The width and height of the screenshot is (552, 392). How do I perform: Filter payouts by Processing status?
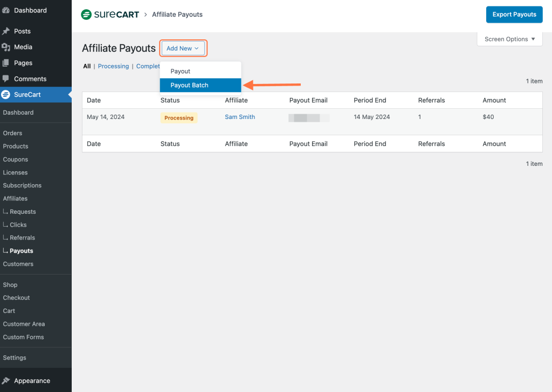tap(113, 66)
